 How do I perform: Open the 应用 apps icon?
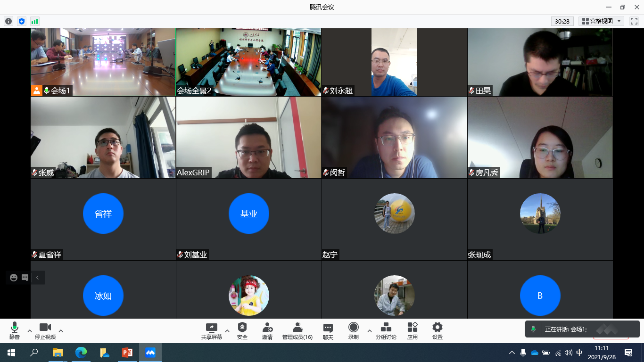tap(413, 331)
